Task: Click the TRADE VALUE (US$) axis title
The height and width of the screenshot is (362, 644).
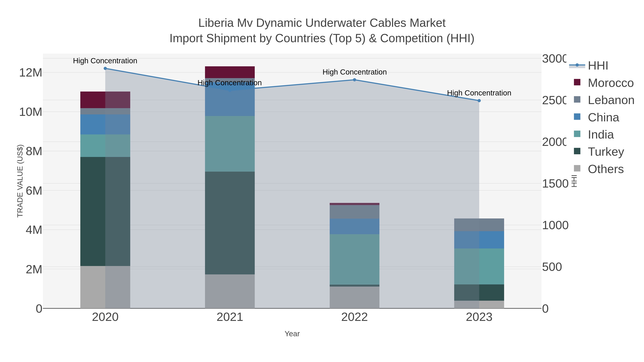Action: pos(20,181)
